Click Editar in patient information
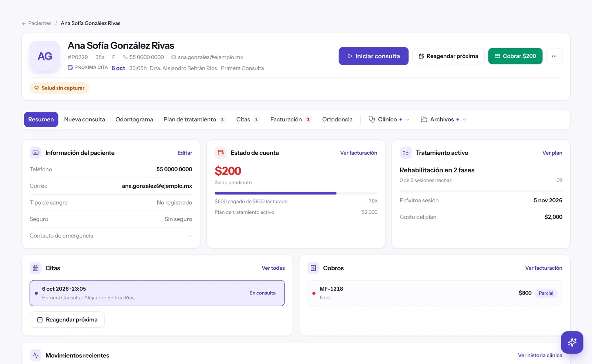Viewport: 592px width, 364px height. click(x=185, y=153)
